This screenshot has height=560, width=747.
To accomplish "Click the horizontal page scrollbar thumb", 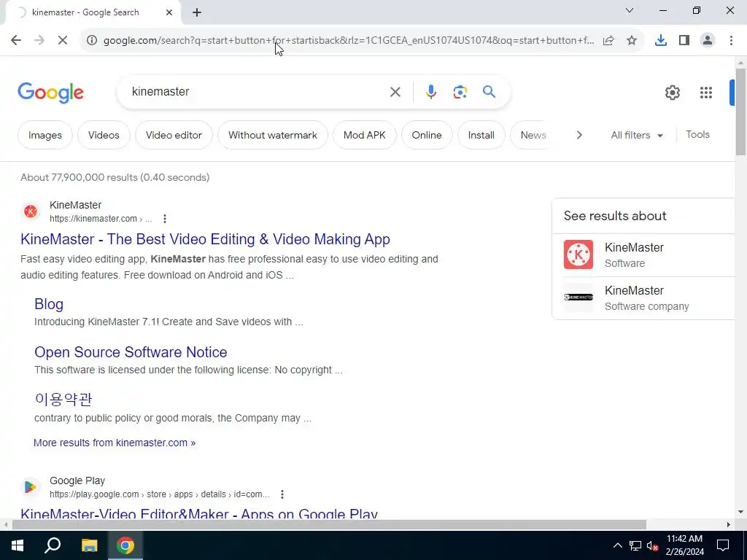I will pos(329,525).
